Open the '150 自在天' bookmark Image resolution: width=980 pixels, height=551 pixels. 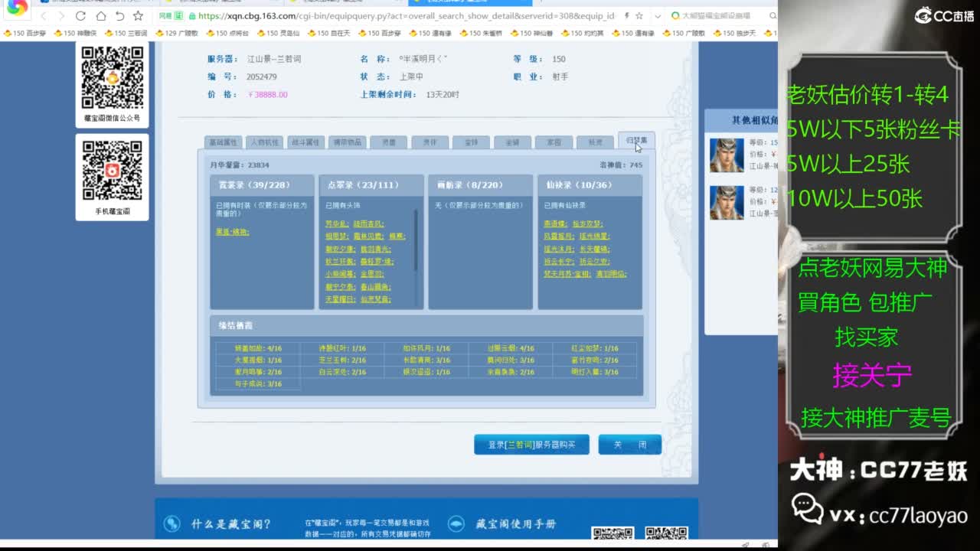click(x=328, y=33)
